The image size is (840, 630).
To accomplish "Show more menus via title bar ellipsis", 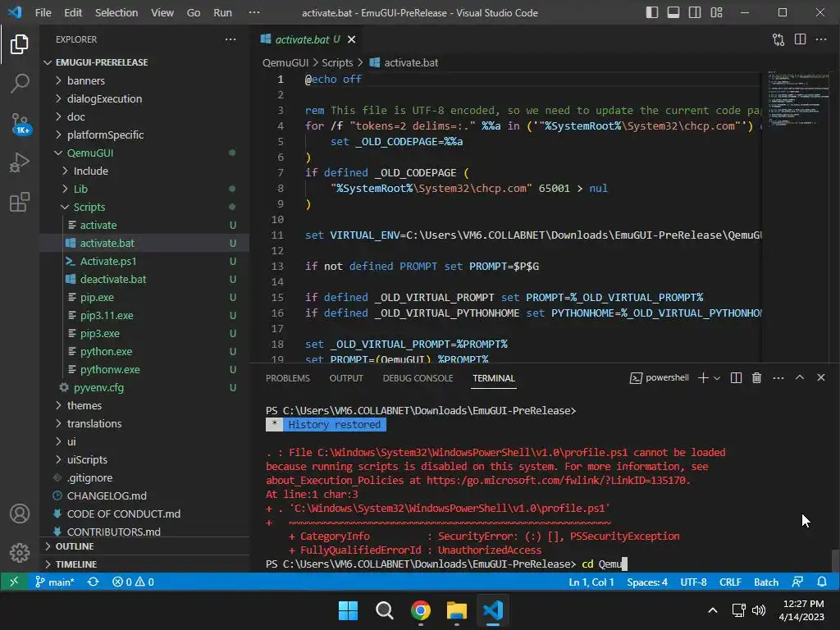I will coord(254,12).
